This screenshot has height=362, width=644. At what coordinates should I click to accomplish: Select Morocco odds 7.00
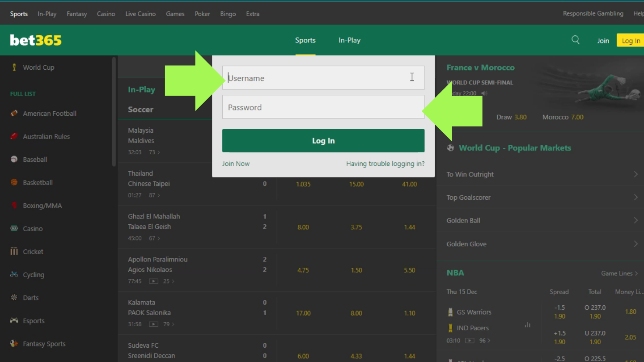tap(577, 117)
